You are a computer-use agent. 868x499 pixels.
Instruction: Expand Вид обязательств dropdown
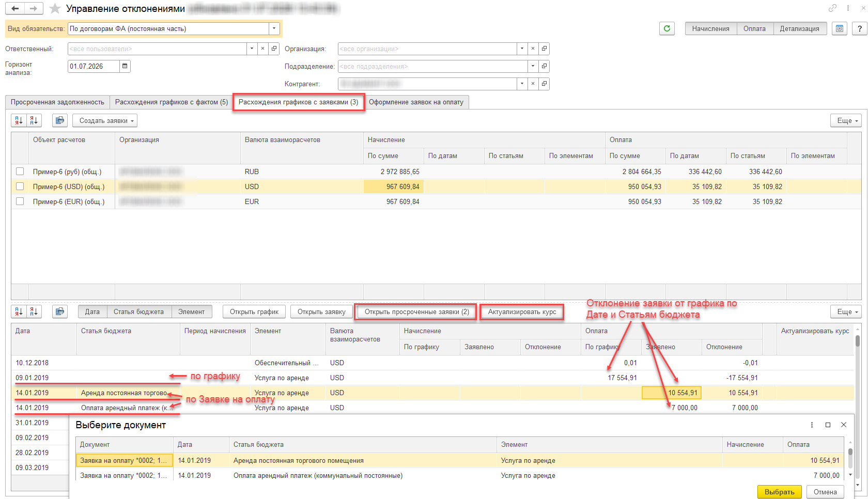(274, 28)
